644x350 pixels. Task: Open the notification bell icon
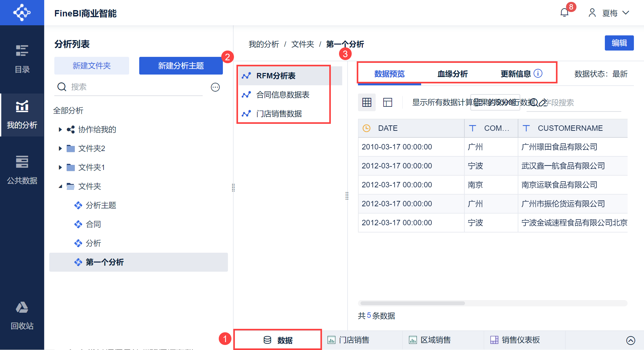point(564,13)
